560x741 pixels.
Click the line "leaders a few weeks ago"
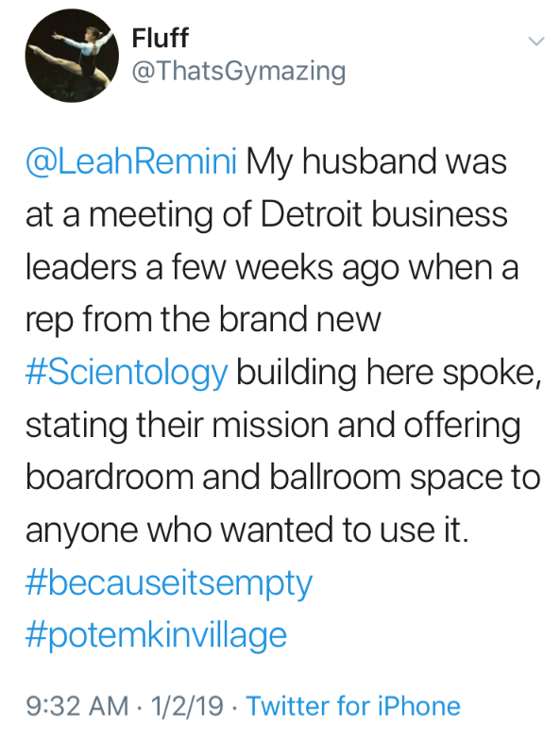tap(212, 267)
